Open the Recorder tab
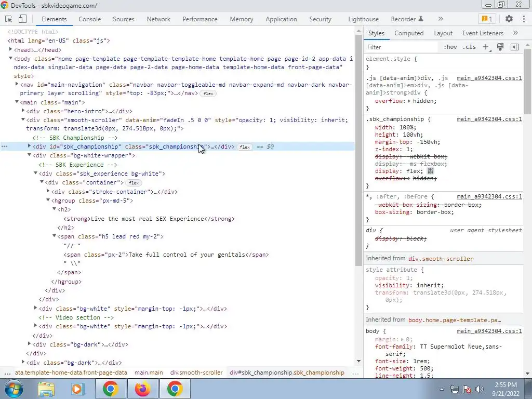The width and height of the screenshot is (532, 399). (x=407, y=19)
